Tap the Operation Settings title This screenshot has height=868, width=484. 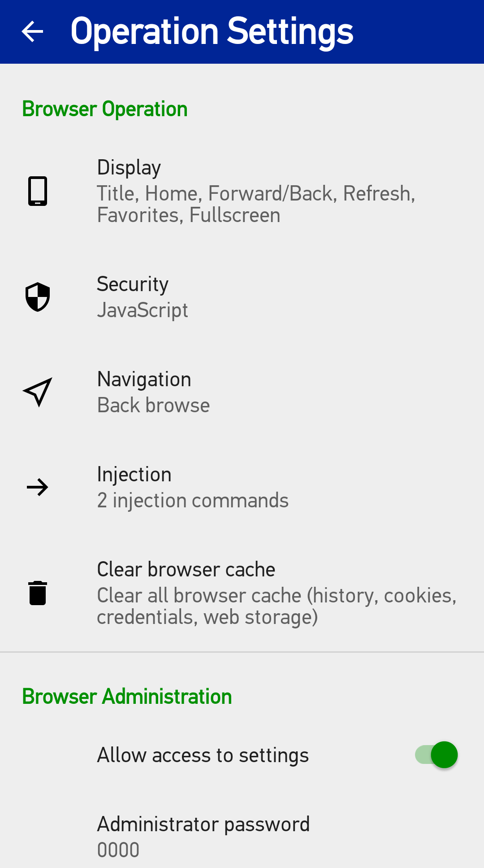212,31
